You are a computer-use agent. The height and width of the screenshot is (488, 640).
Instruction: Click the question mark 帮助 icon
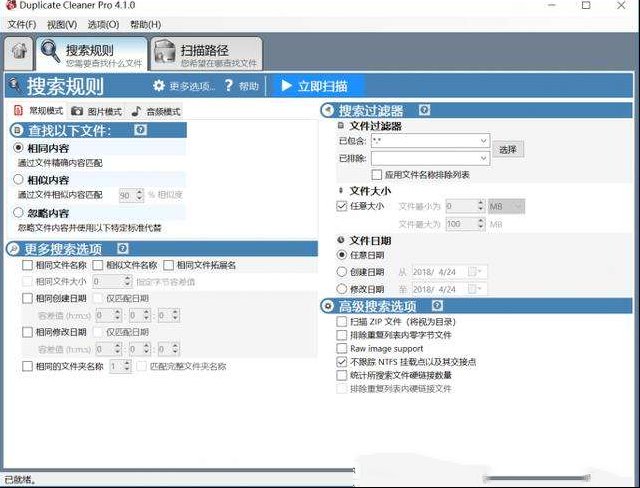[x=229, y=86]
